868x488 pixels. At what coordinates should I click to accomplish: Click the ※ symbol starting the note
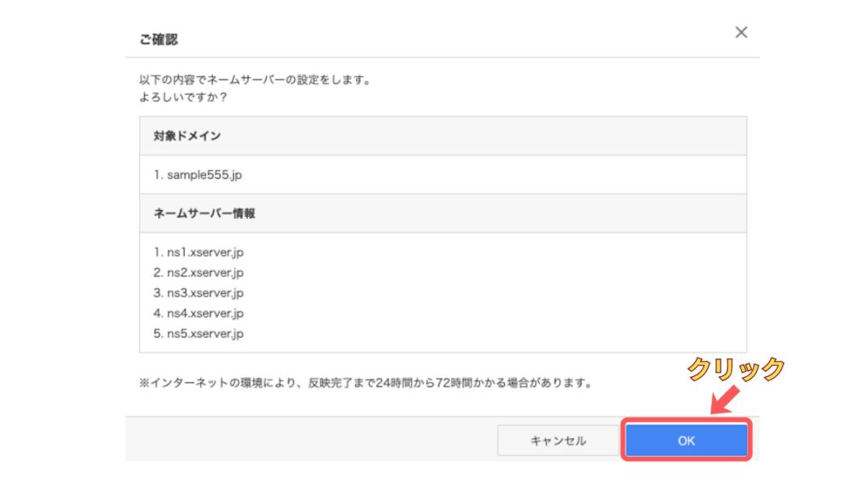pos(144,383)
